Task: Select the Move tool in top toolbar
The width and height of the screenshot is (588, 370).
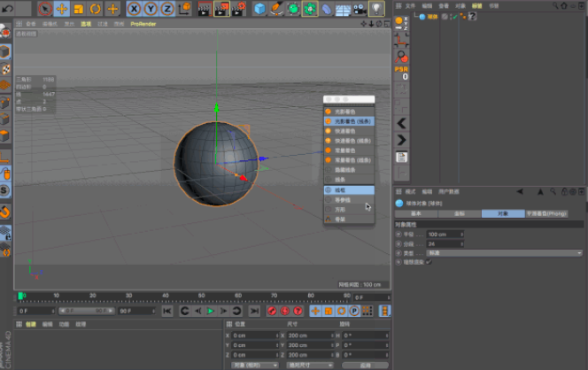Action: click(x=61, y=9)
